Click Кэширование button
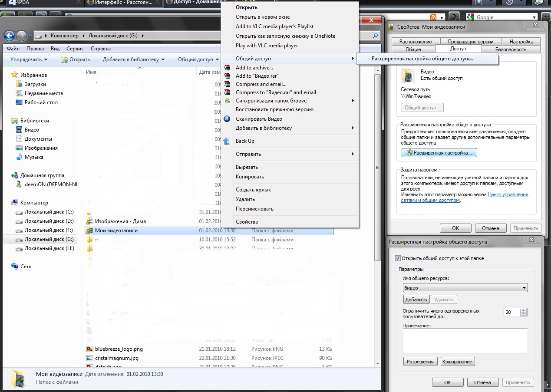 [x=458, y=362]
